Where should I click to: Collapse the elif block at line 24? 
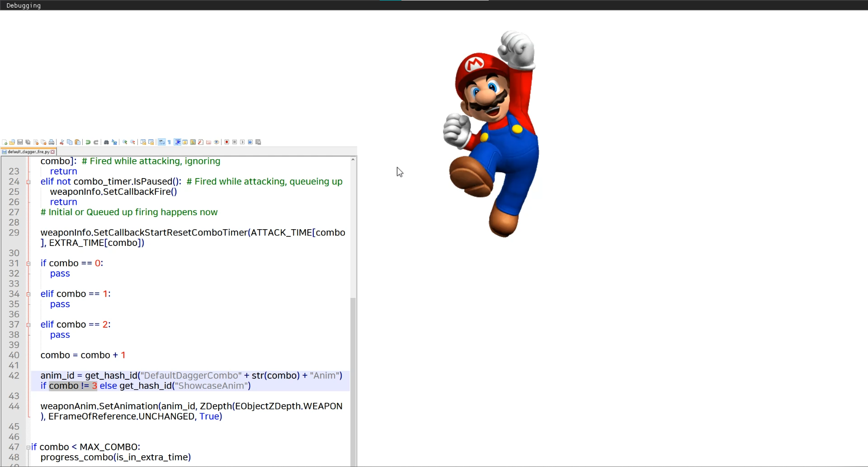coord(28,182)
